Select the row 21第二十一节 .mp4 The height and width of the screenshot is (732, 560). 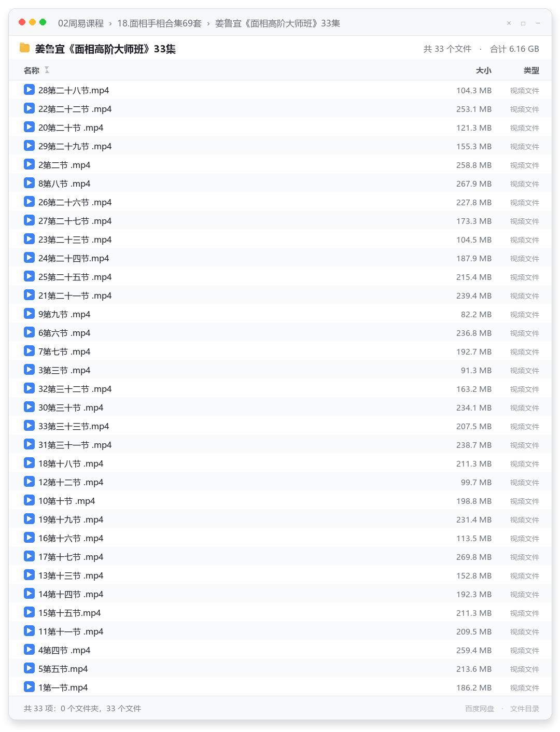pyautogui.click(x=280, y=295)
